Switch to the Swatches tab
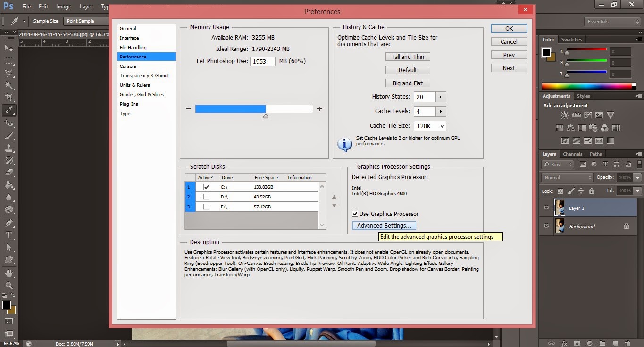The width and height of the screenshot is (644, 347). 572,40
